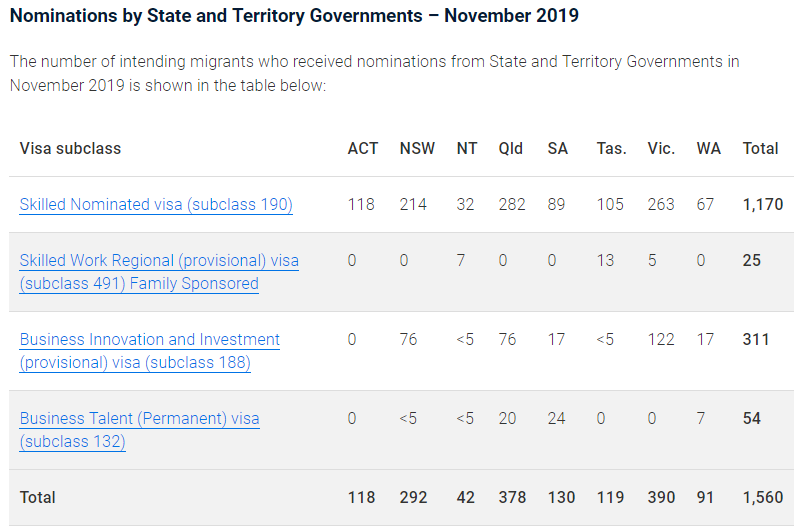Click the NSW column header
The height and width of the screenshot is (532, 800).
pos(417,148)
